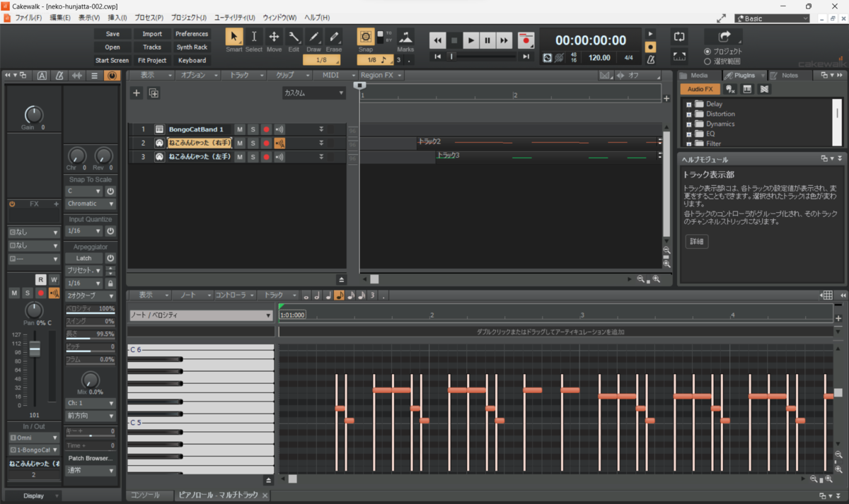
Task: Solo track 3 ねこふんじゃった（左手）
Action: click(x=253, y=156)
